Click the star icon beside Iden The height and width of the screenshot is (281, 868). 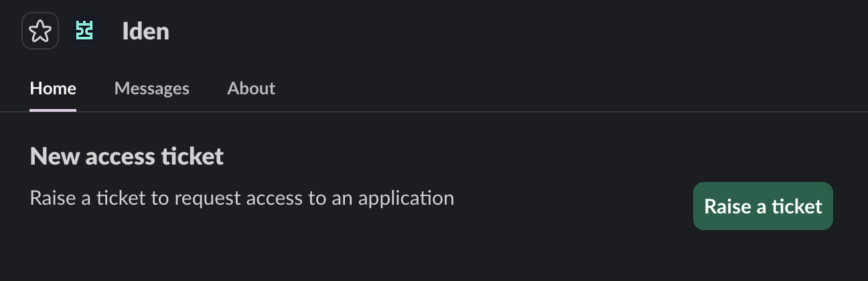40,31
